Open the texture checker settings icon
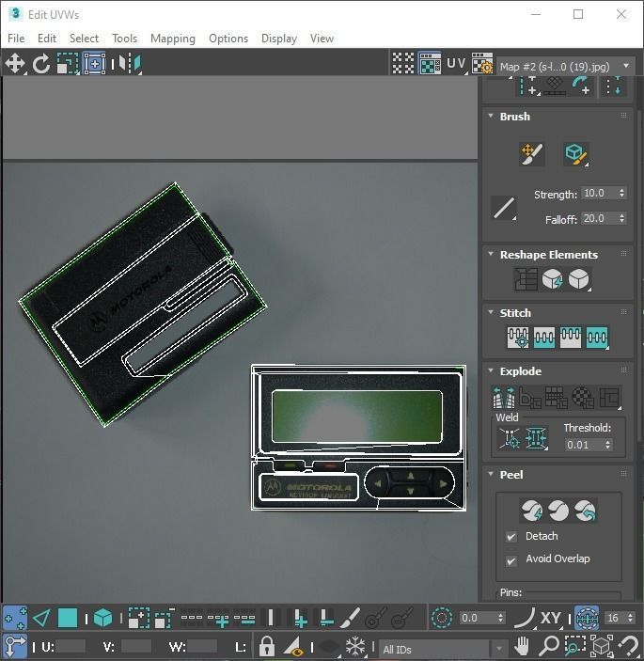 pyautogui.click(x=482, y=63)
